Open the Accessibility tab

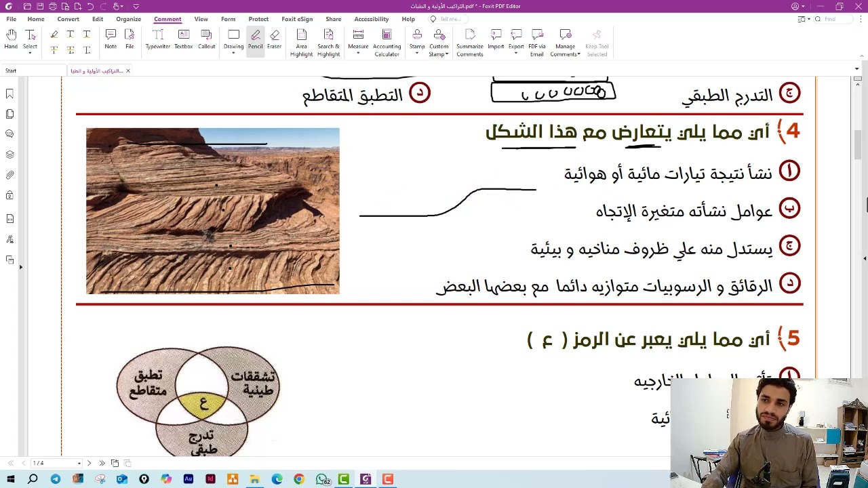372,19
